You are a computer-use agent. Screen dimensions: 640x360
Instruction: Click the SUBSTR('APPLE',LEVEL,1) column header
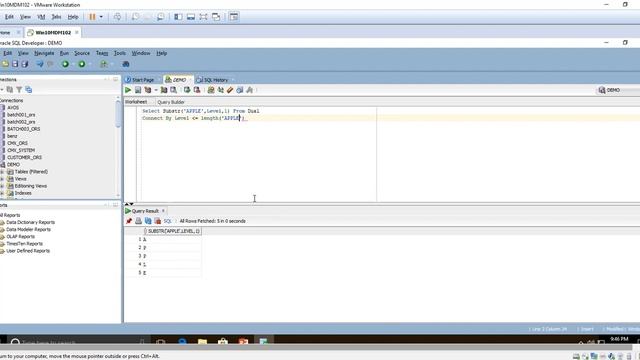173,231
